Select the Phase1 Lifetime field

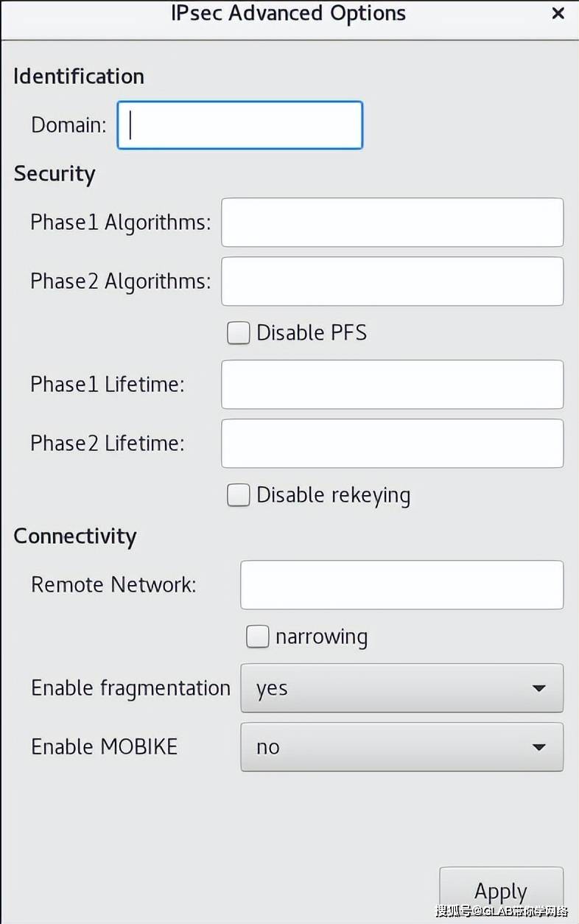coord(392,385)
